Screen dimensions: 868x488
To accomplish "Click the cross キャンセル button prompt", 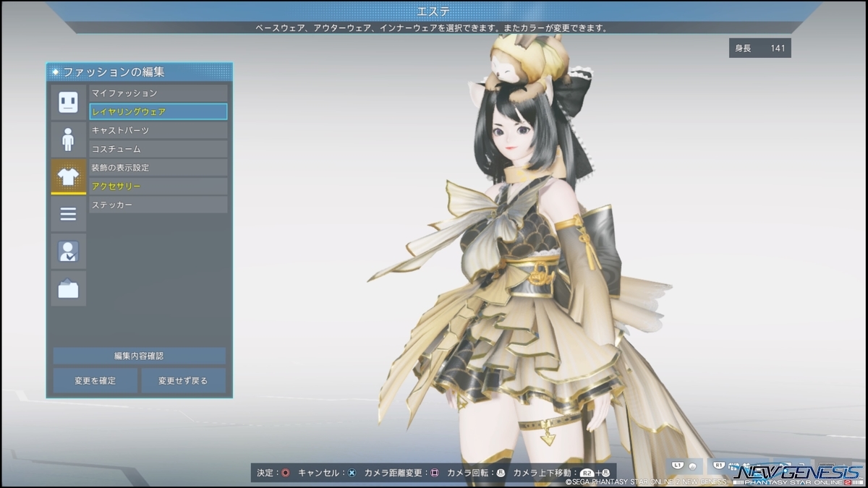I will pyautogui.click(x=352, y=473).
